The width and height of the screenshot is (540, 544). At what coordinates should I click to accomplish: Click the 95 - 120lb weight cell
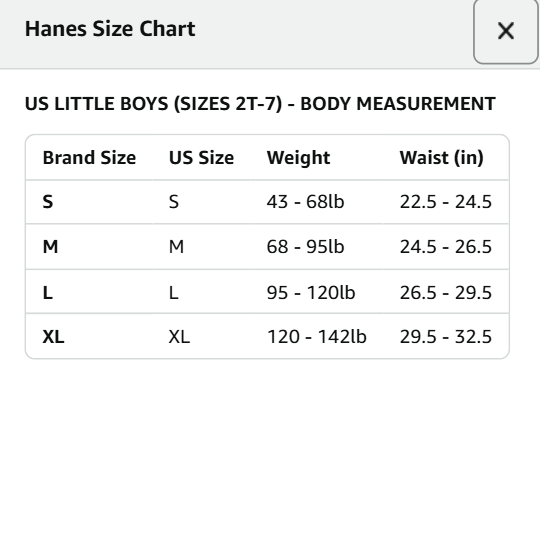point(311,292)
